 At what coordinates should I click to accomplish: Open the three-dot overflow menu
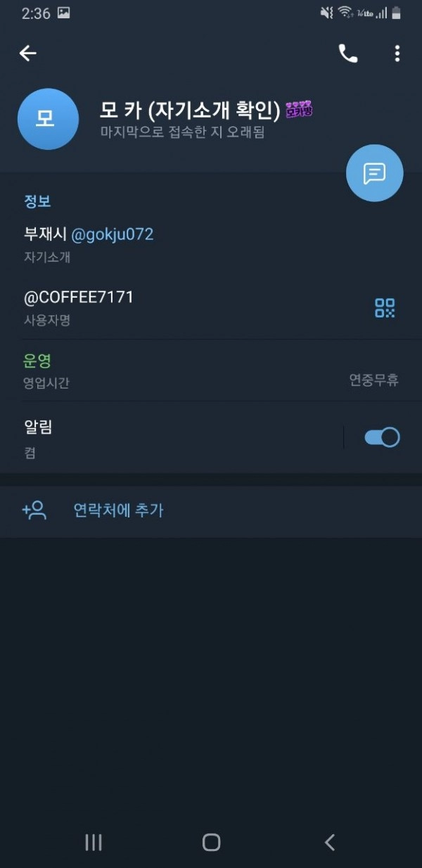(x=397, y=54)
